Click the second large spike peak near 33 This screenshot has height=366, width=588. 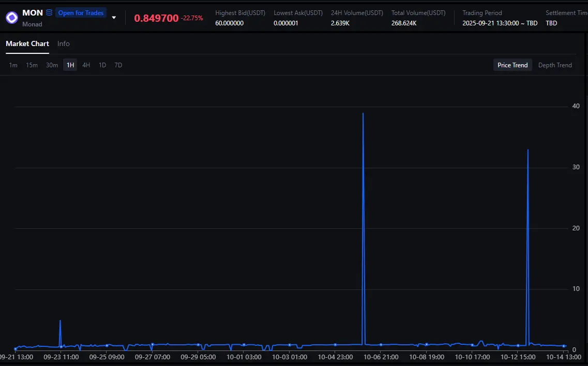[527, 150]
